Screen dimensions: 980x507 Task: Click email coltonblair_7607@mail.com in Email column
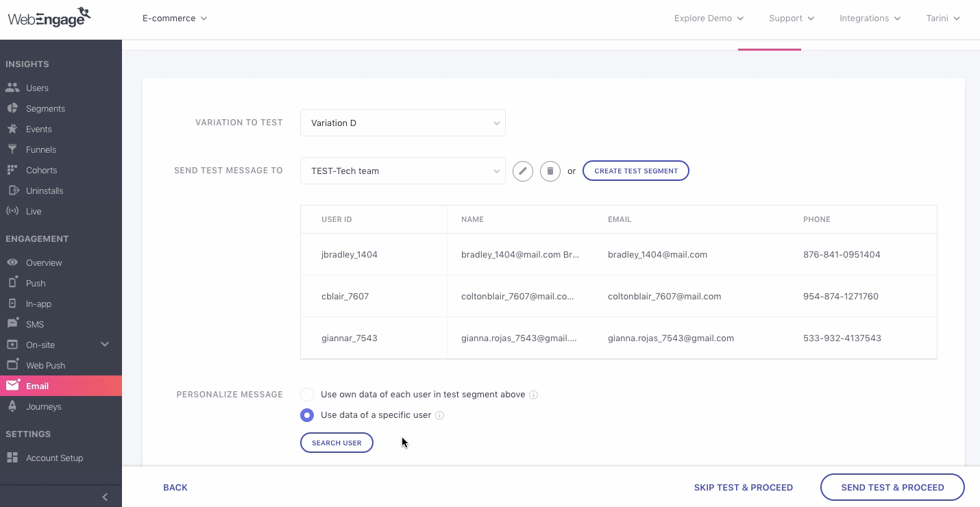pyautogui.click(x=665, y=297)
